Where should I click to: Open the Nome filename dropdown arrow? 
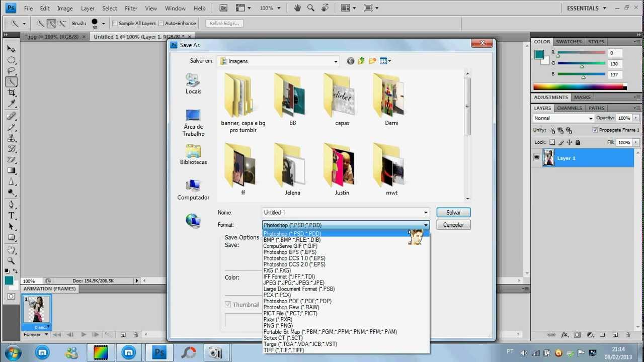point(426,213)
